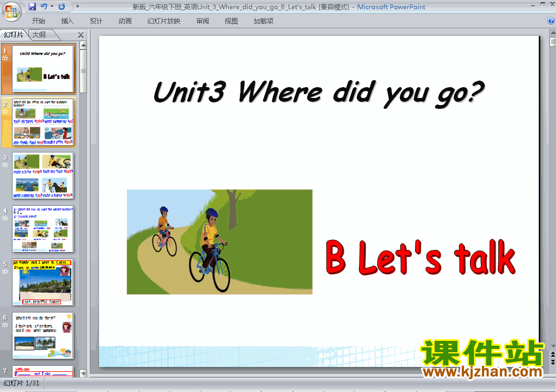Click the animation star icon on slide 1
The image size is (556, 392).
5,58
